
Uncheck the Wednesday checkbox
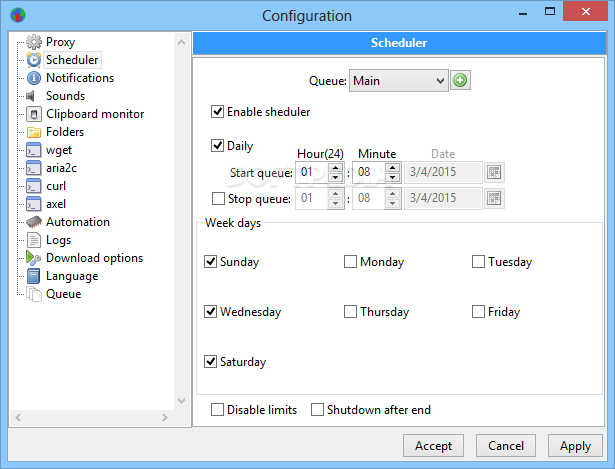tap(211, 312)
